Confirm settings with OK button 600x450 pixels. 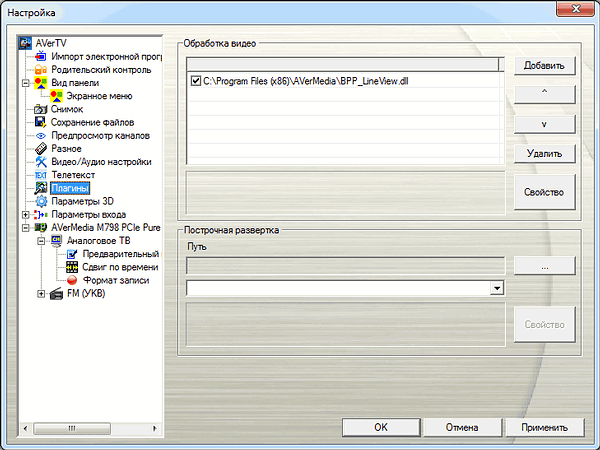(381, 427)
